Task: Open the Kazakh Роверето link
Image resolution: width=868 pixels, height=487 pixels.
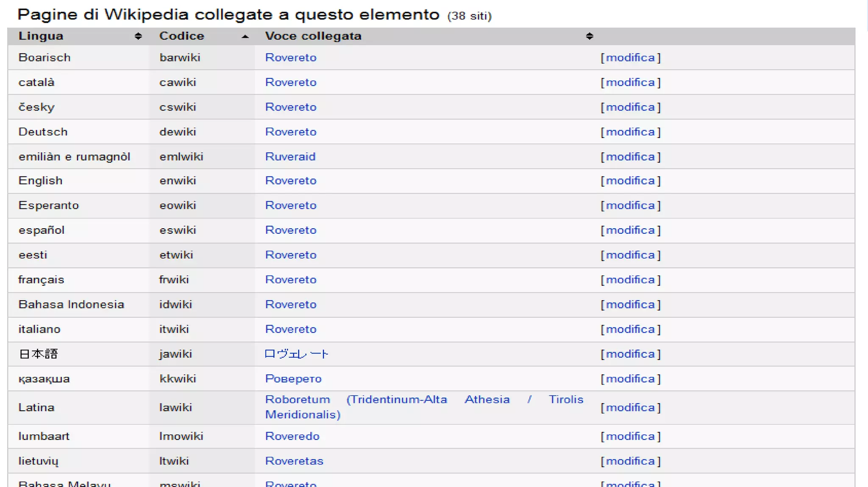Action: pyautogui.click(x=293, y=379)
